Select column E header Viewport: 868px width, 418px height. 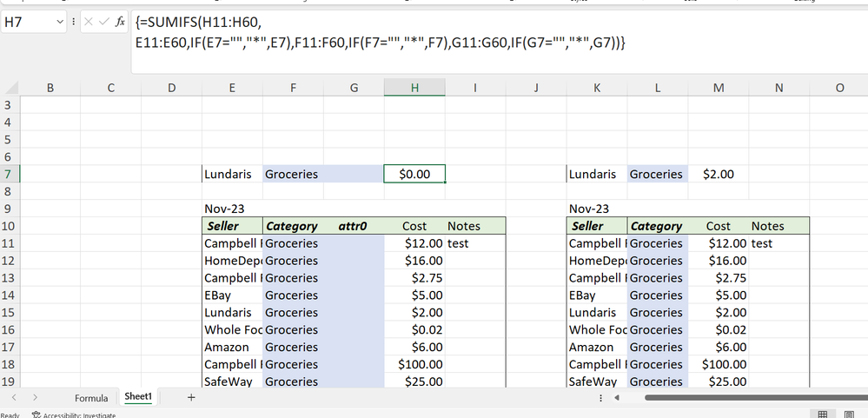(232, 88)
